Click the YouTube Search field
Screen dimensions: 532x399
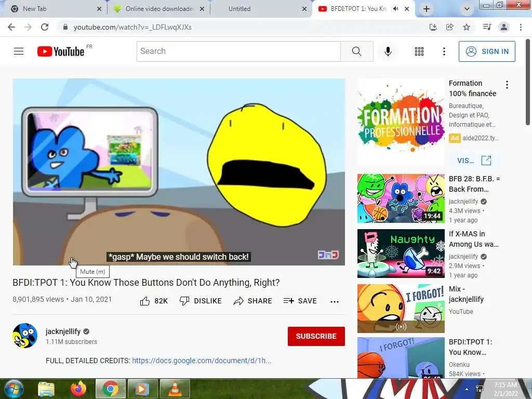tap(238, 51)
